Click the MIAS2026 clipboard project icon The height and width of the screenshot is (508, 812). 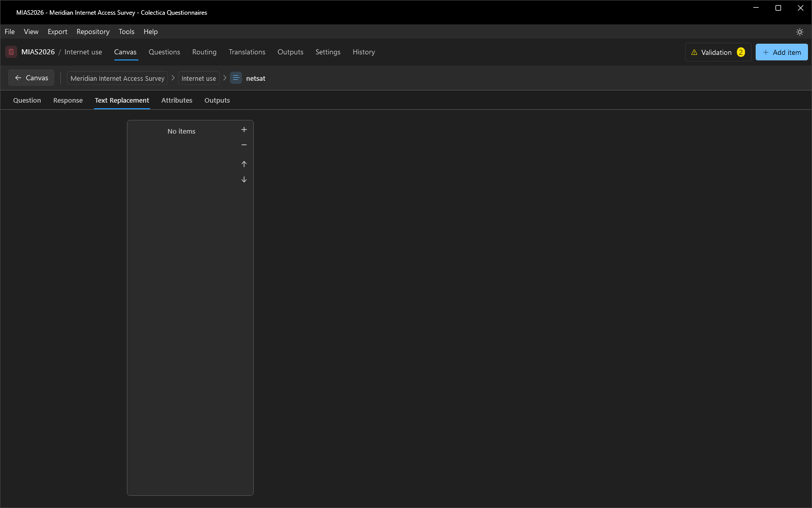tap(11, 52)
